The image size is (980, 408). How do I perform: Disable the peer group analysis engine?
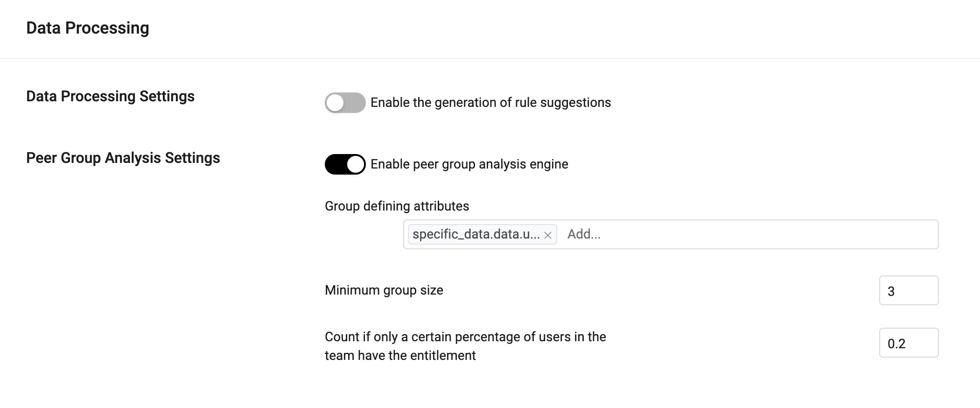[345, 164]
